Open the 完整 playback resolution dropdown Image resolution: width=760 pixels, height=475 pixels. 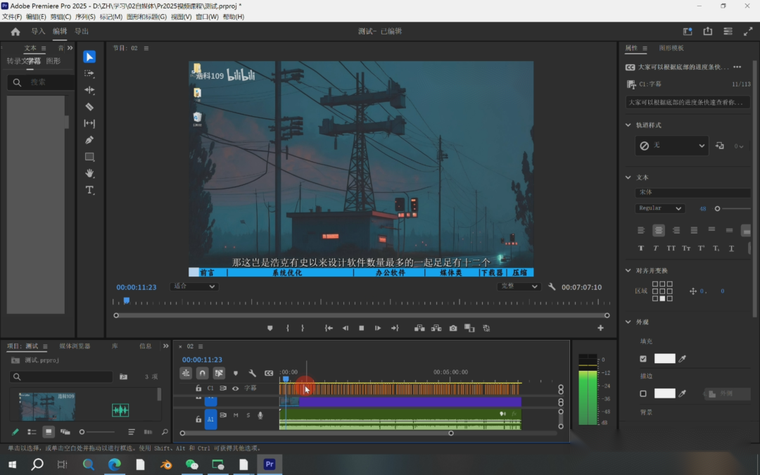click(519, 286)
